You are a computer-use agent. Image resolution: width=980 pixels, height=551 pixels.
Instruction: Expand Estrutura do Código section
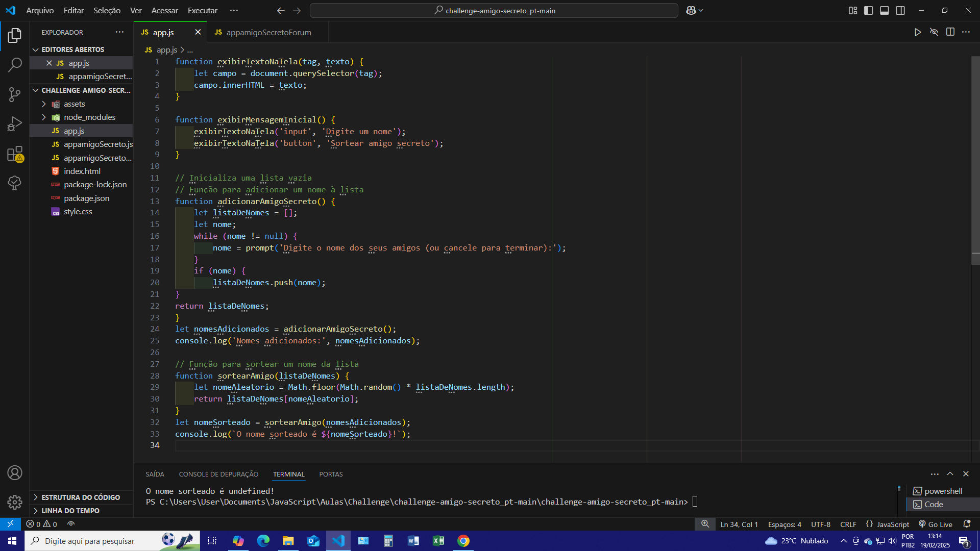click(82, 497)
